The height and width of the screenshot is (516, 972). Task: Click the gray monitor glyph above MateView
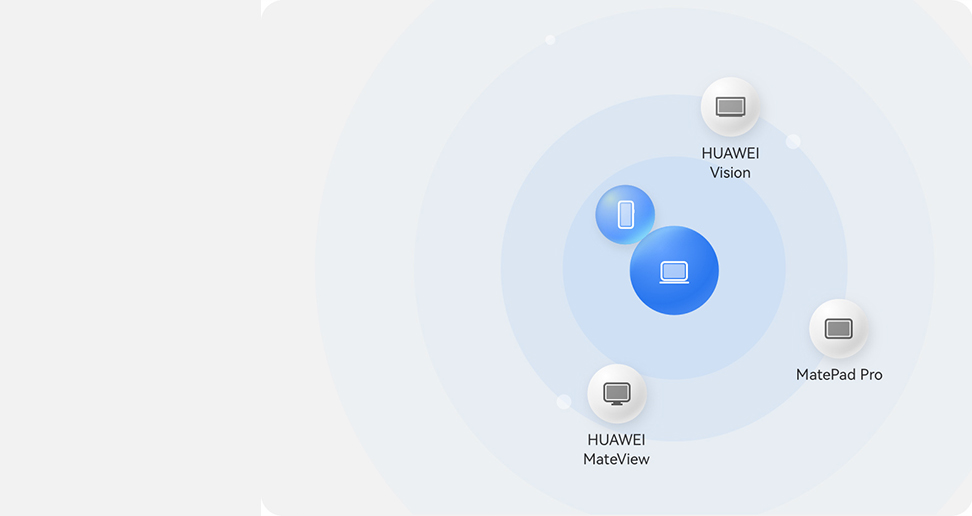pyautogui.click(x=617, y=394)
